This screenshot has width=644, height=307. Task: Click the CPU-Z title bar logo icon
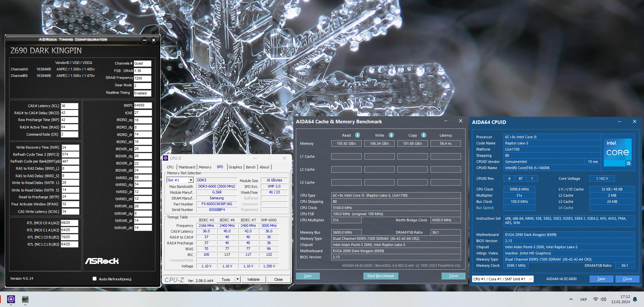(165, 158)
